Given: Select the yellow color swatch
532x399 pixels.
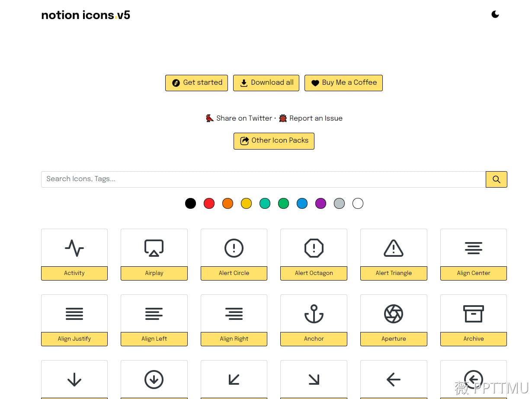Looking at the screenshot, I should (246, 203).
